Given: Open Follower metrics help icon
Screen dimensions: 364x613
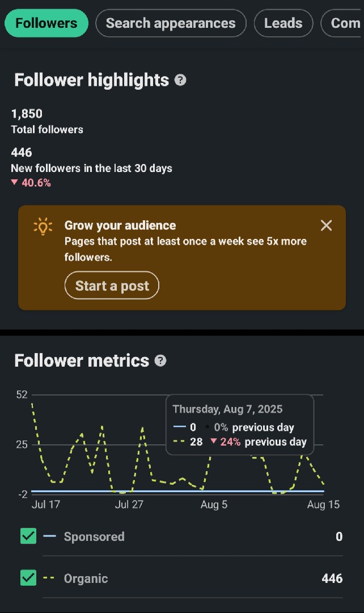Looking at the screenshot, I should pyautogui.click(x=160, y=360).
